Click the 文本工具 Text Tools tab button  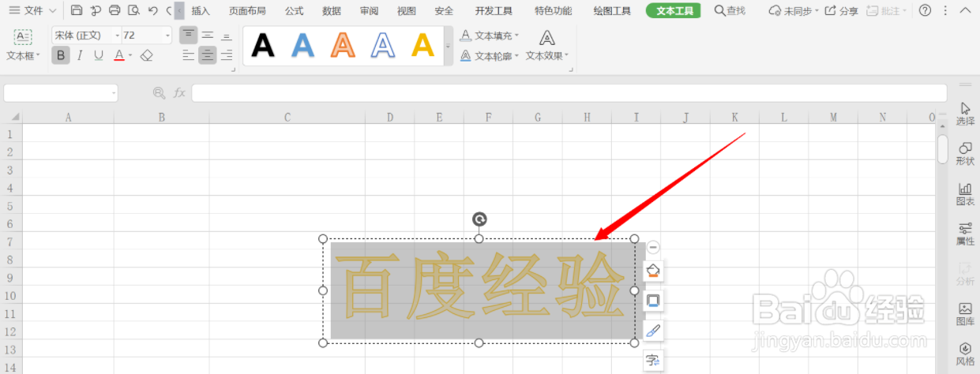pyautogui.click(x=673, y=11)
